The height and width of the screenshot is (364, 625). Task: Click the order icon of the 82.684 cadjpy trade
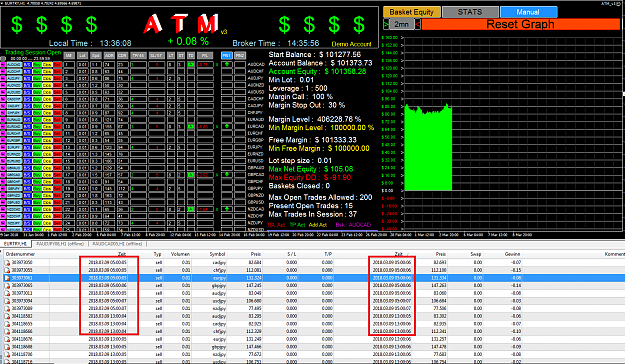[7, 263]
